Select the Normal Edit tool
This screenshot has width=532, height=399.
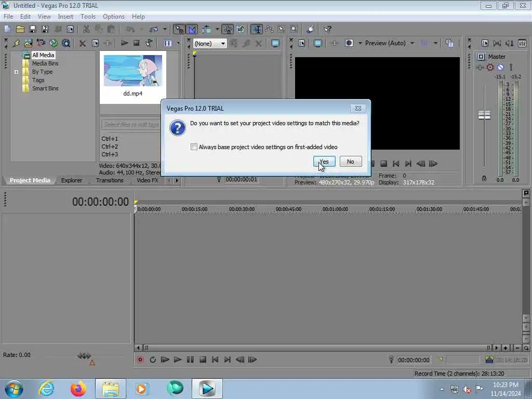pyautogui.click(x=257, y=30)
